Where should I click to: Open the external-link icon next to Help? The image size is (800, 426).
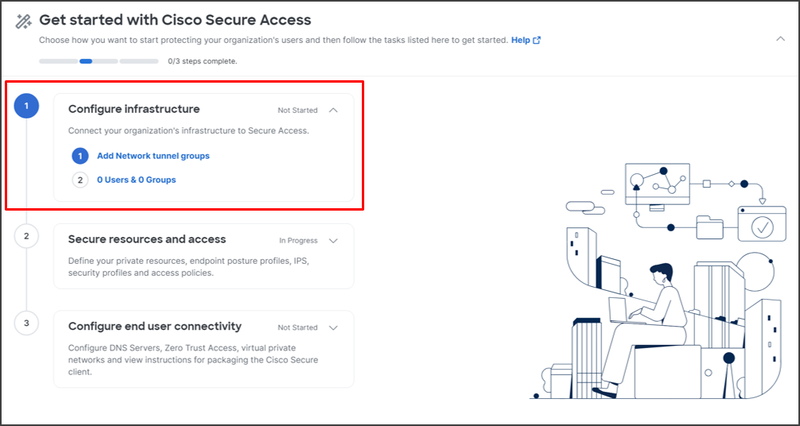(x=537, y=40)
